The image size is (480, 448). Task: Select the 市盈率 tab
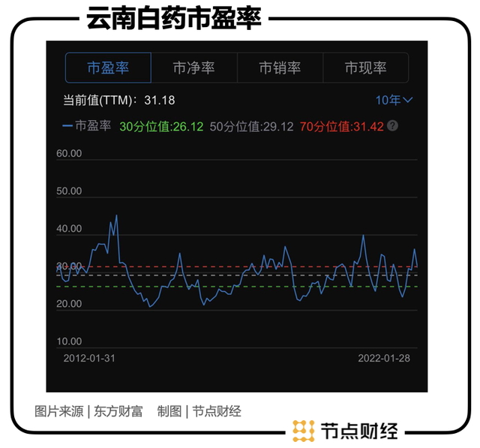pyautogui.click(x=108, y=68)
